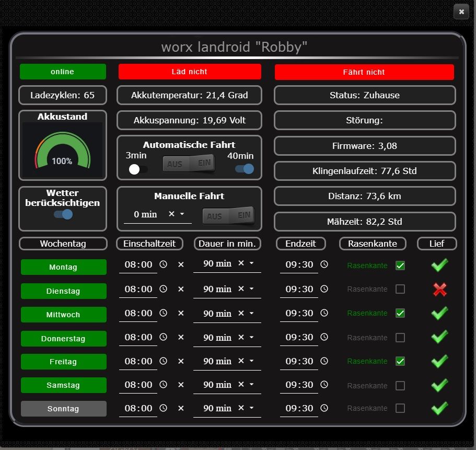The height and width of the screenshot is (450, 476).
Task: Check Rasenkante for Dienstag
Action: click(400, 289)
